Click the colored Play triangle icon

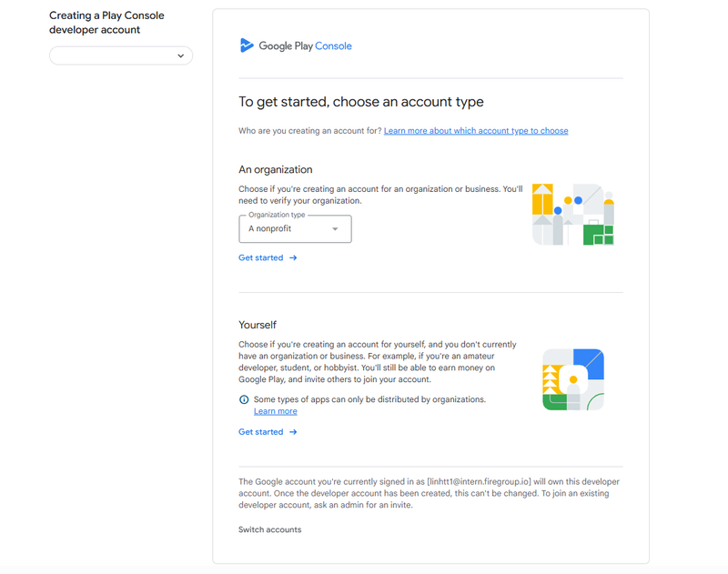tap(247, 45)
